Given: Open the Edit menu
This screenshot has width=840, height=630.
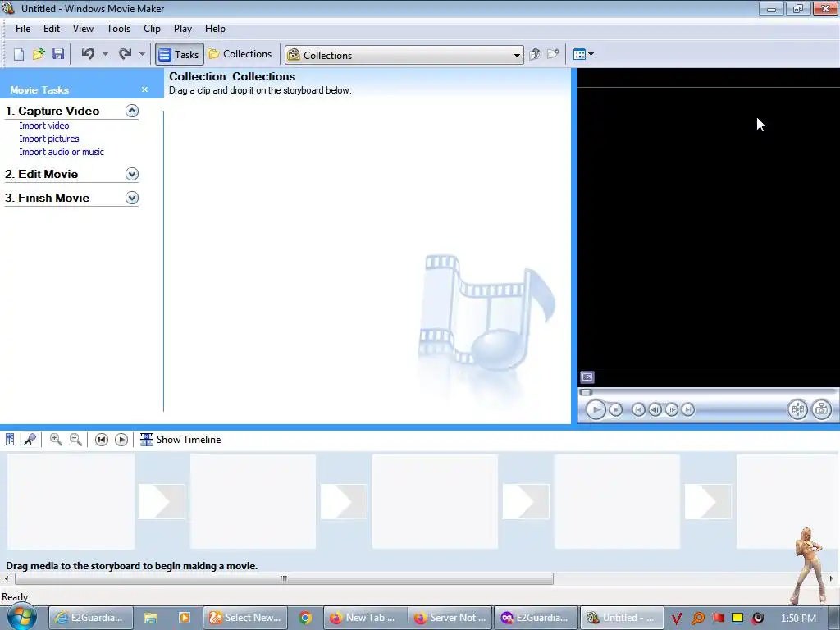Looking at the screenshot, I should pyautogui.click(x=52, y=29).
